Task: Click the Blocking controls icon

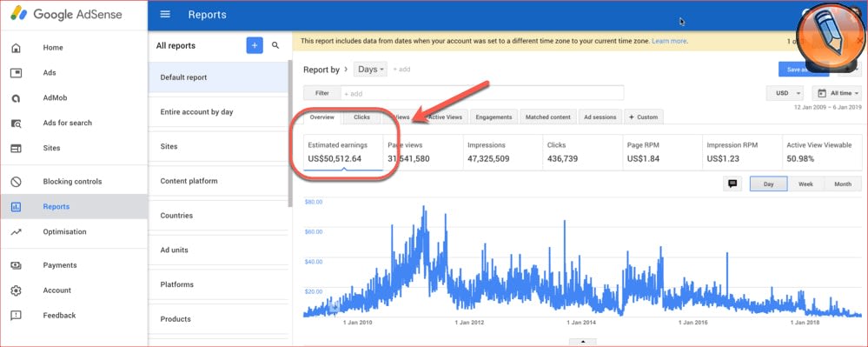Action: pos(16,181)
